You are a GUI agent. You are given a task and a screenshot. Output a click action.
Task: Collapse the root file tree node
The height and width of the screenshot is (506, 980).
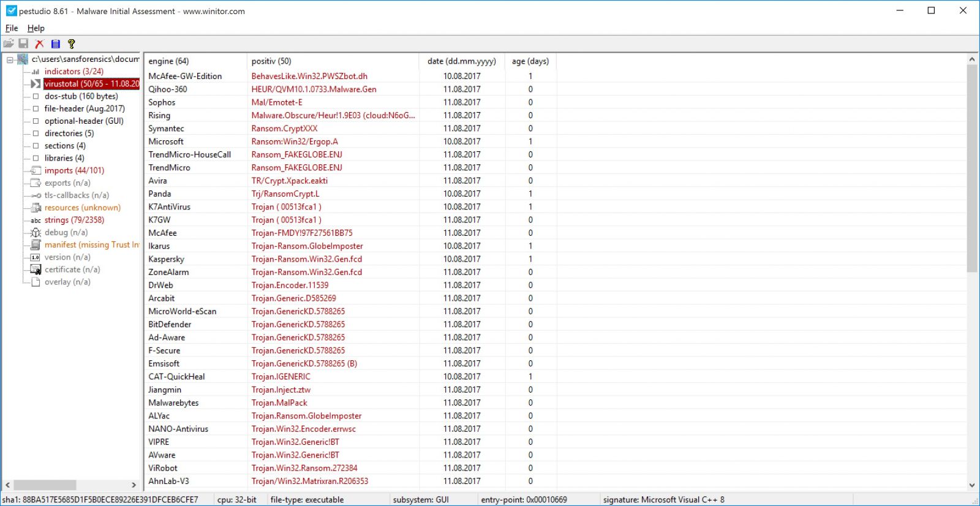pos(10,59)
